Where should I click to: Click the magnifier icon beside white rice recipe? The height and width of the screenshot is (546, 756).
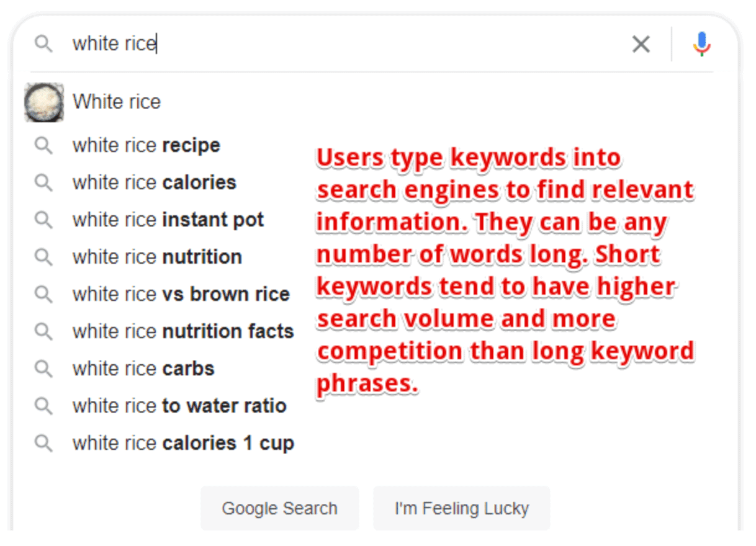point(43,146)
